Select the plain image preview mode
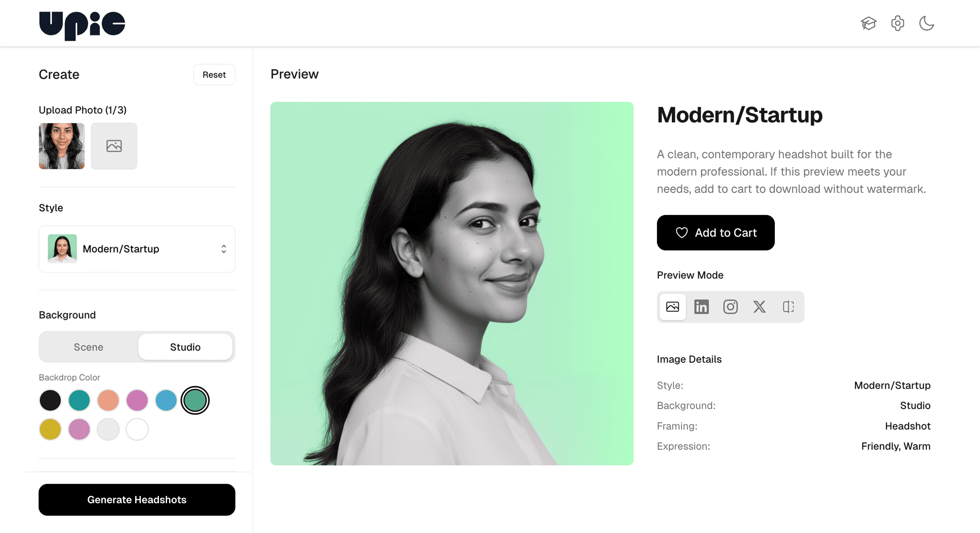This screenshot has width=980, height=533. point(672,307)
